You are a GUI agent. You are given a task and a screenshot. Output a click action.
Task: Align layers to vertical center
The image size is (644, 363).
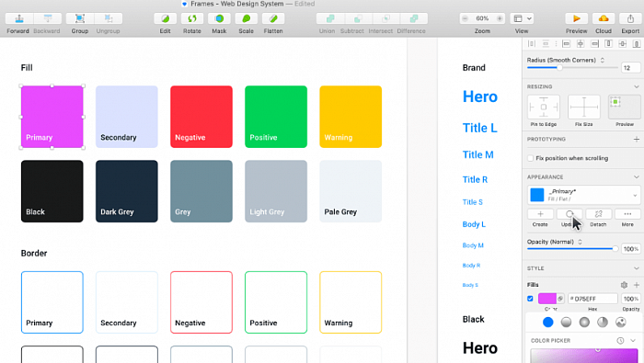coord(623,43)
